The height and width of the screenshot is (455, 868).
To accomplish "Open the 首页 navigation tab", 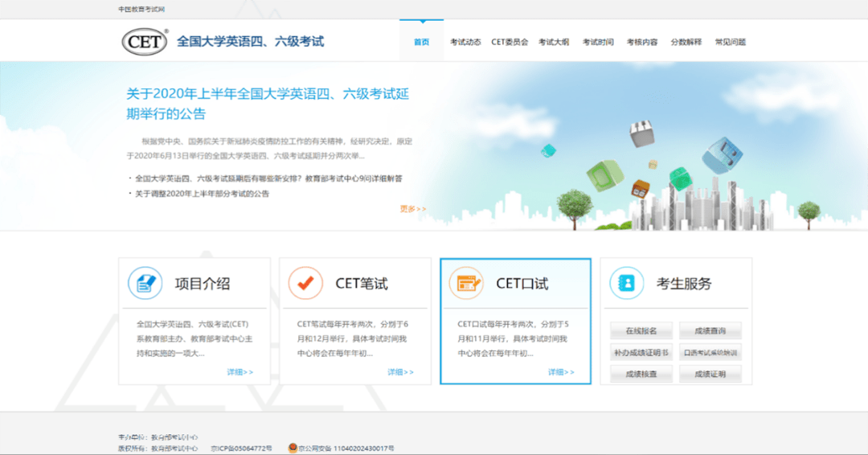I will [421, 42].
